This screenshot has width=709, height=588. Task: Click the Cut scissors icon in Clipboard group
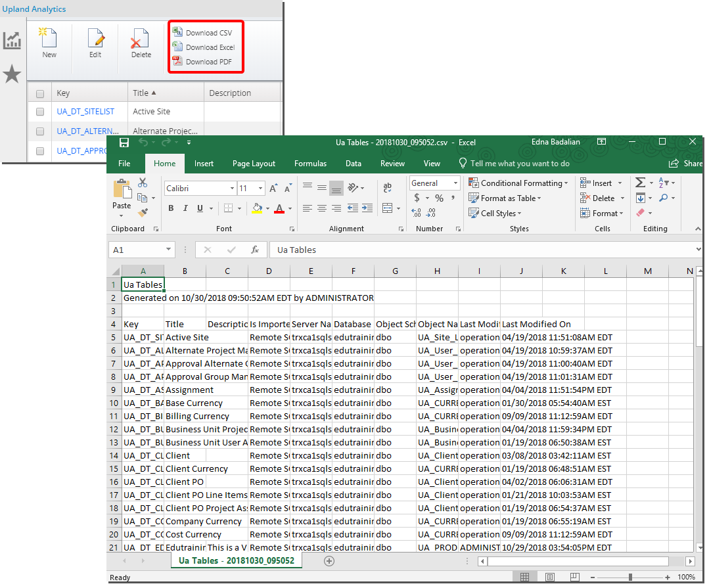point(143,183)
